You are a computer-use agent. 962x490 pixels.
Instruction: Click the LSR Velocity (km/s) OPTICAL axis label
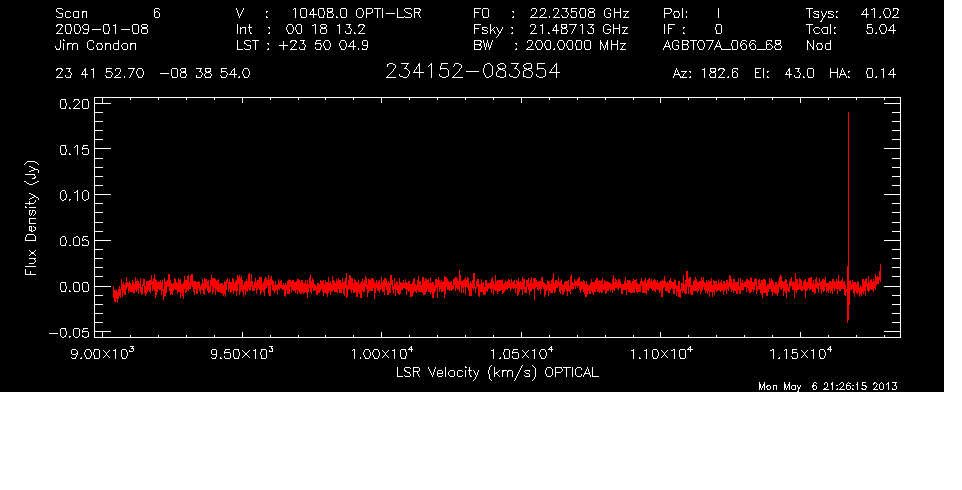pos(497,373)
